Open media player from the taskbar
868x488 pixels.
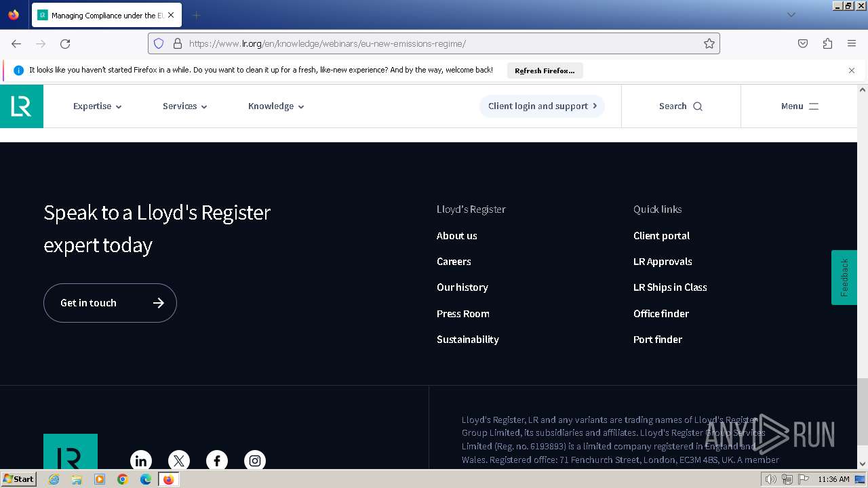pyautogui.click(x=100, y=479)
